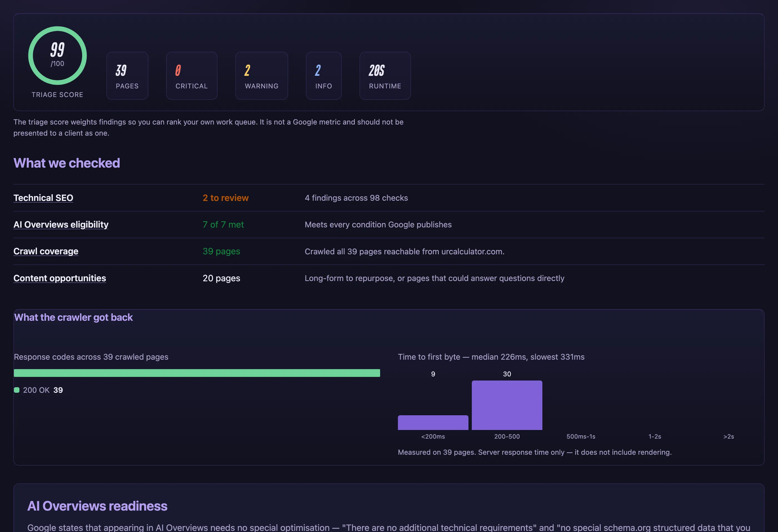Image resolution: width=778 pixels, height=532 pixels.
Task: Select the 2 Warning stat card
Action: [262, 76]
